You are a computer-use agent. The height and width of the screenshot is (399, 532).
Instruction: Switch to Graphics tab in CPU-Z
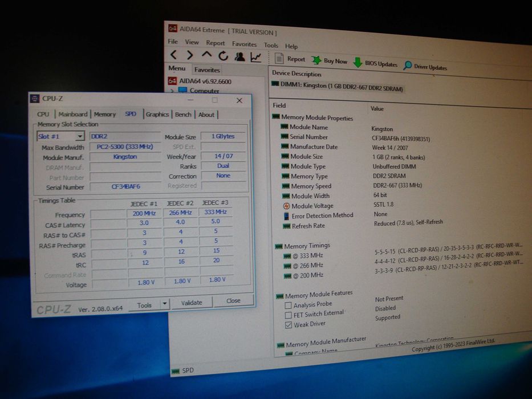(x=157, y=115)
